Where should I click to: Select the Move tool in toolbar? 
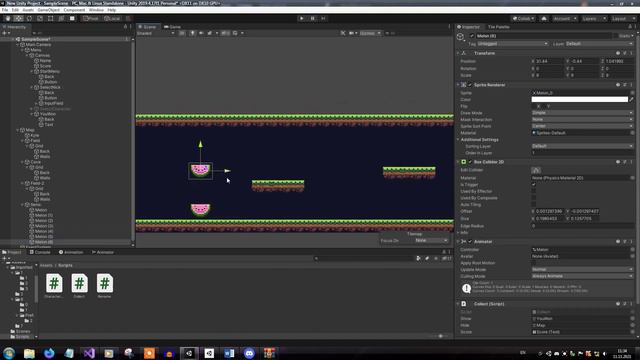pos(18,18)
